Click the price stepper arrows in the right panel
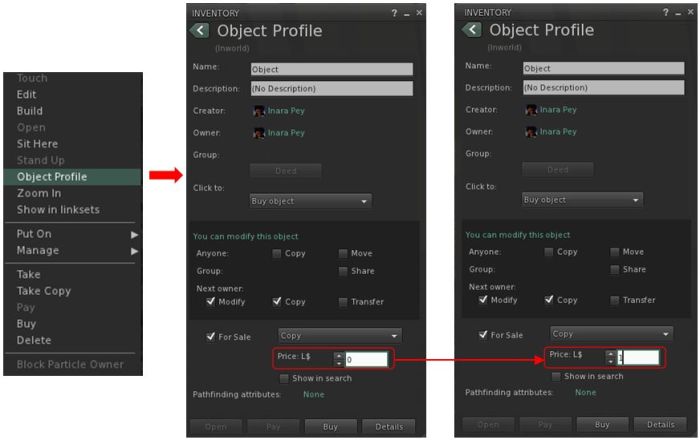This screenshot has height=440, width=700. coord(611,358)
